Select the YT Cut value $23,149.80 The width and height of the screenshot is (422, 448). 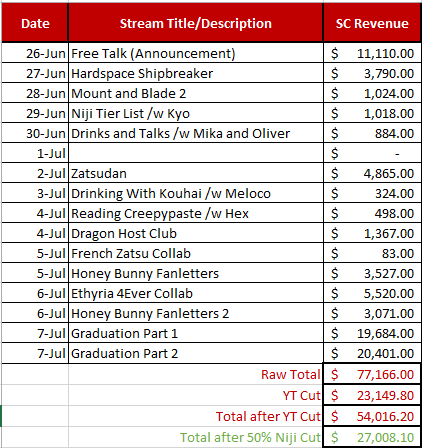[x=372, y=395]
